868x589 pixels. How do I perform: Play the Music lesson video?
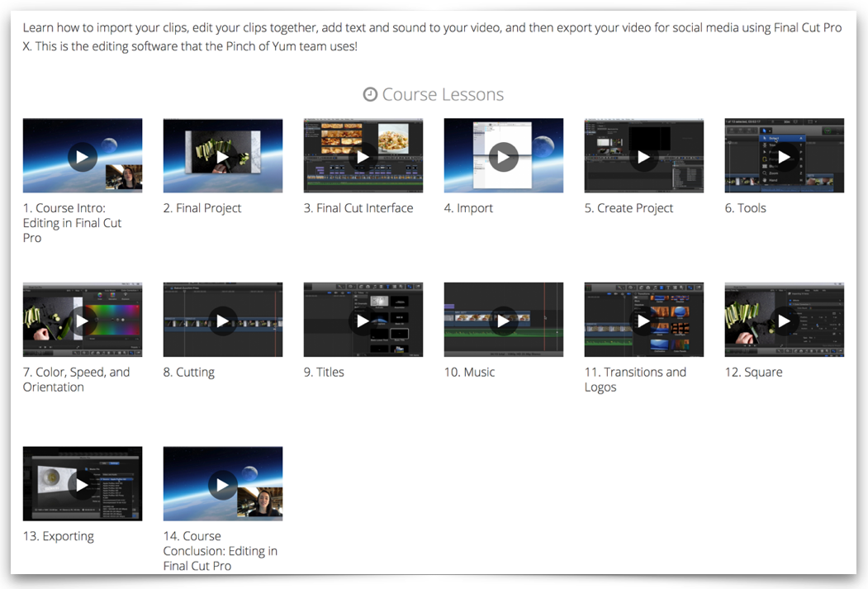(x=503, y=321)
